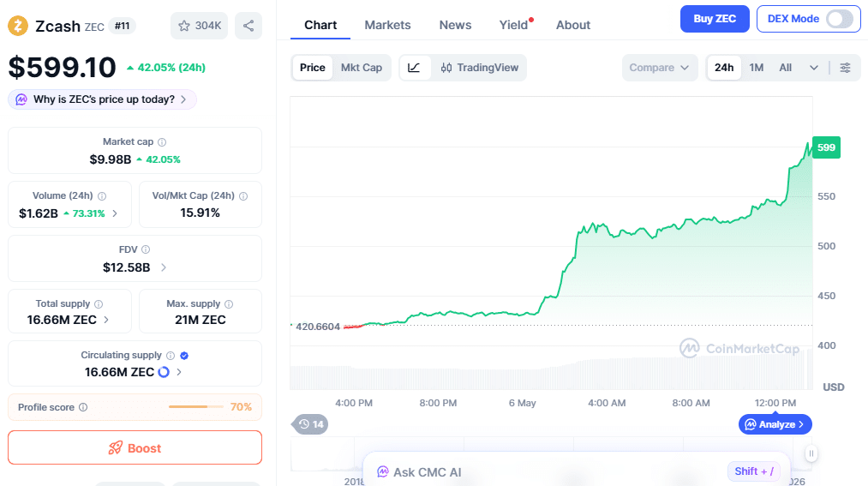The image size is (868, 486).
Task: Select 24h time range
Action: coord(724,68)
